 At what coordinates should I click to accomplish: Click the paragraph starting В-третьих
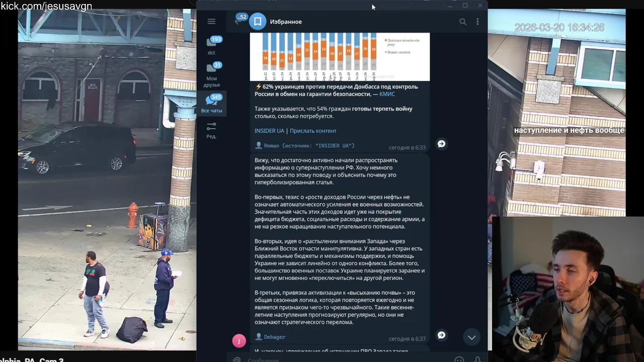pyautogui.click(x=335, y=307)
